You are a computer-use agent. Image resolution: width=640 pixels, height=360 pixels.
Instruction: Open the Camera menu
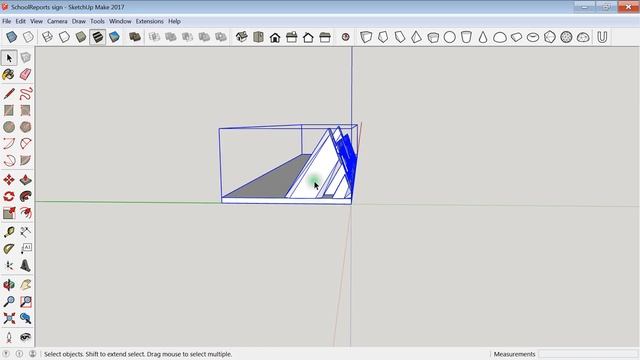[x=57, y=21]
